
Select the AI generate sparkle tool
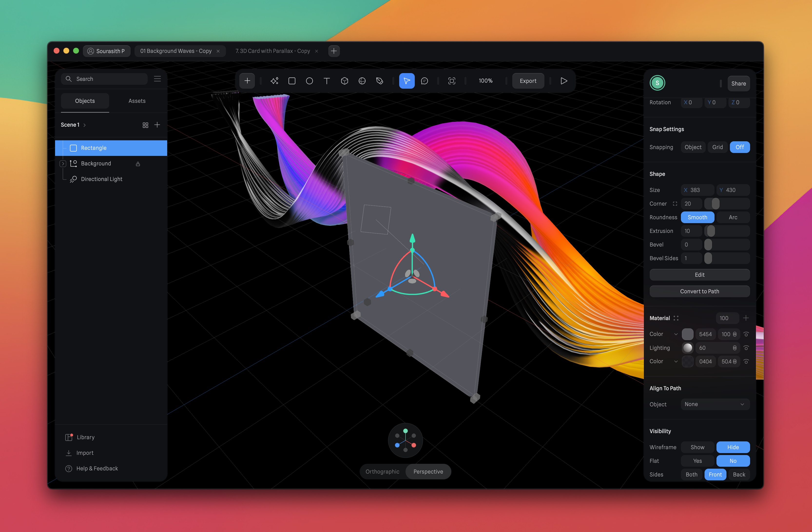pos(274,81)
